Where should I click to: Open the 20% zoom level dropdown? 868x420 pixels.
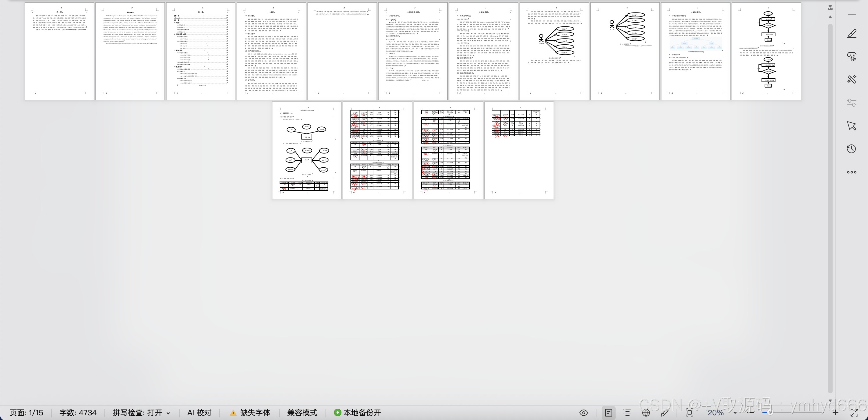point(721,413)
